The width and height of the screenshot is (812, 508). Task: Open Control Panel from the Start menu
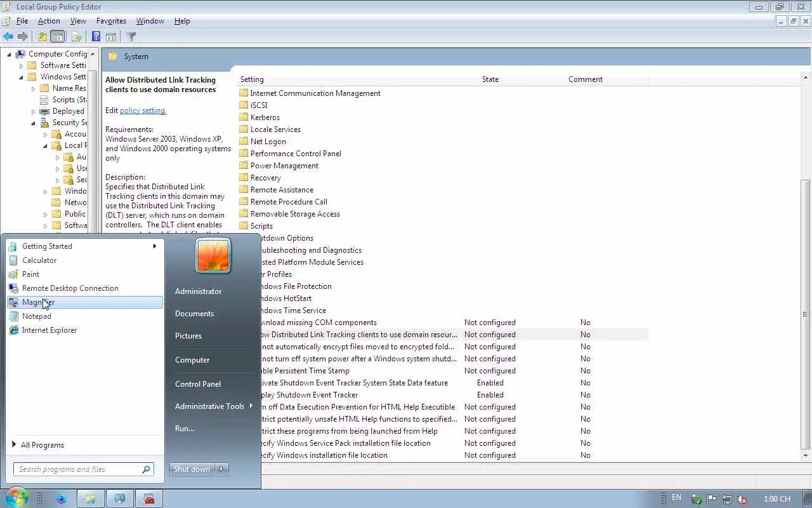click(198, 384)
